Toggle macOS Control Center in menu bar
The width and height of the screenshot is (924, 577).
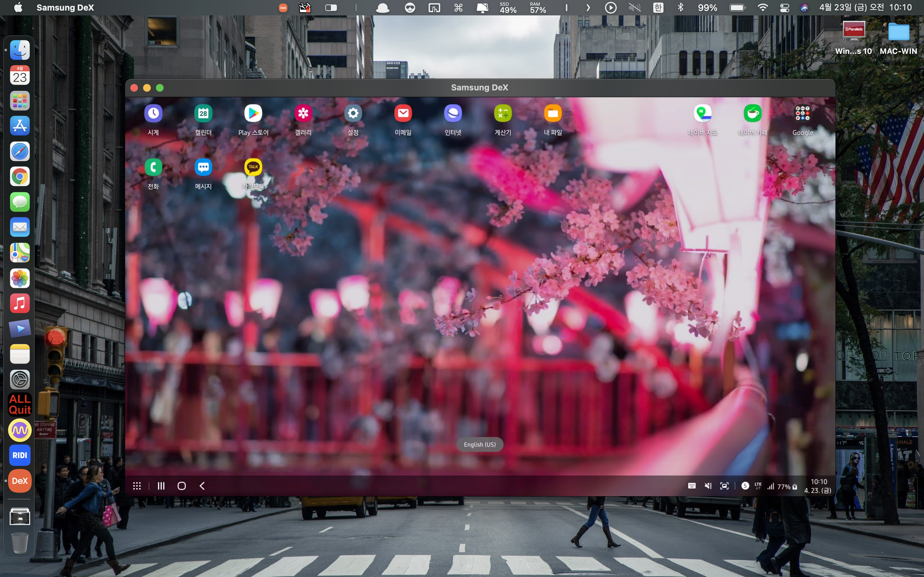pyautogui.click(x=785, y=8)
